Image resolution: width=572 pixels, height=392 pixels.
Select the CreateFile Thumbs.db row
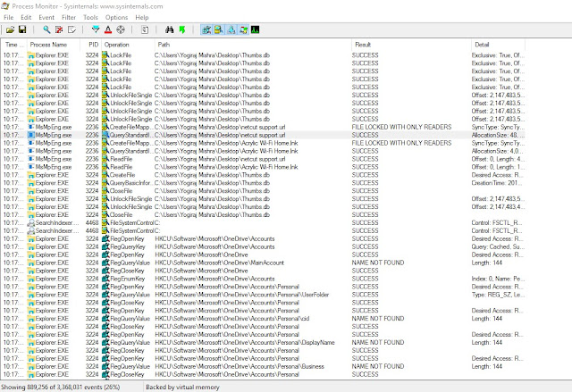pos(264,175)
